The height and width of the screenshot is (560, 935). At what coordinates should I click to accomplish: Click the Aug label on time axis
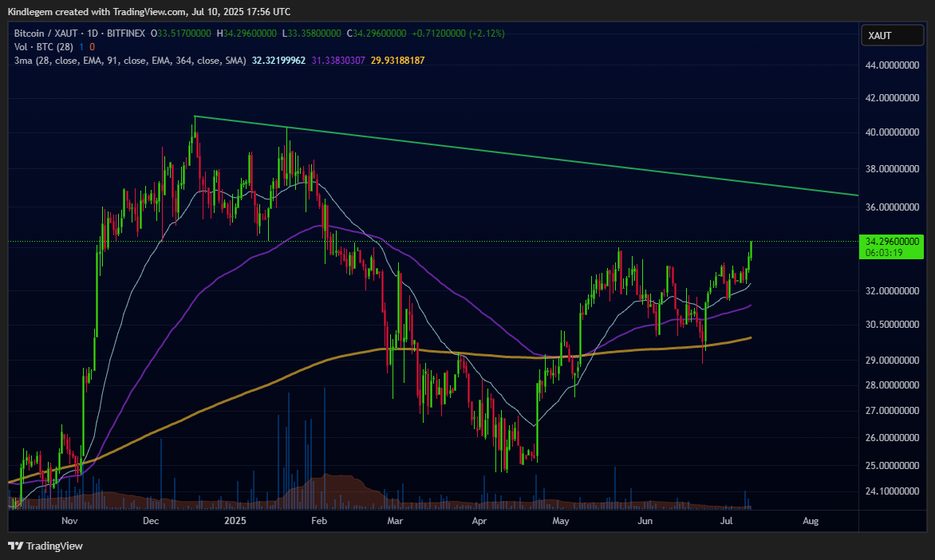pos(811,521)
